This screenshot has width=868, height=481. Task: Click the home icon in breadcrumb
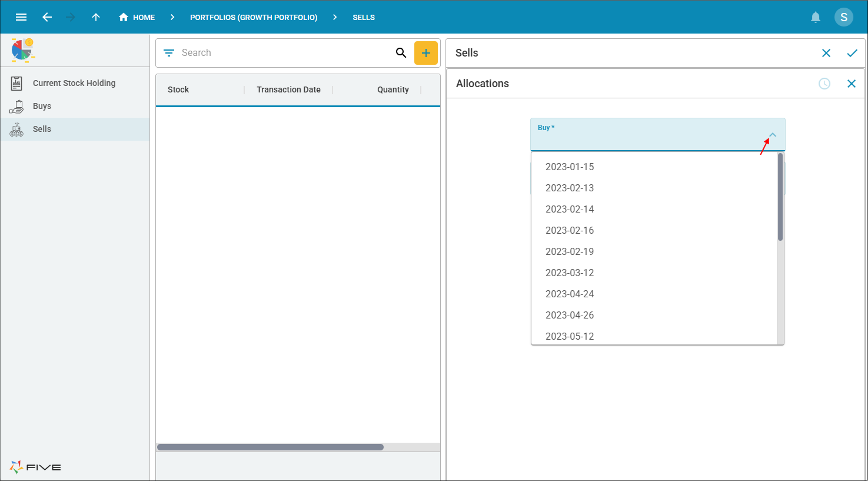click(x=124, y=17)
